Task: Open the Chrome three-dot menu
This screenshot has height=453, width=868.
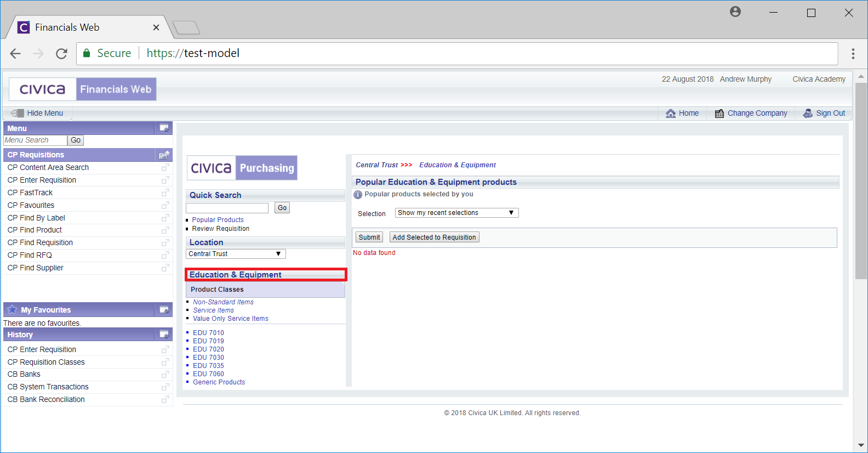Action: coord(853,53)
